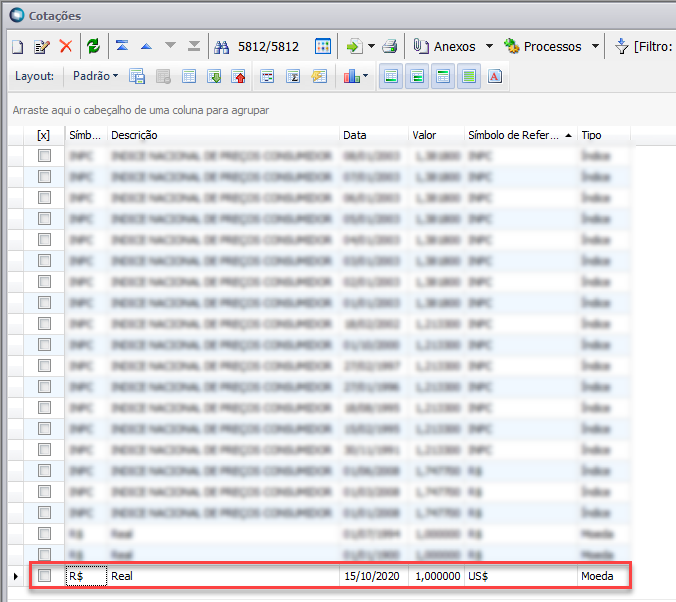
Task: Jump to the last record arrow icon
Action: [x=194, y=46]
